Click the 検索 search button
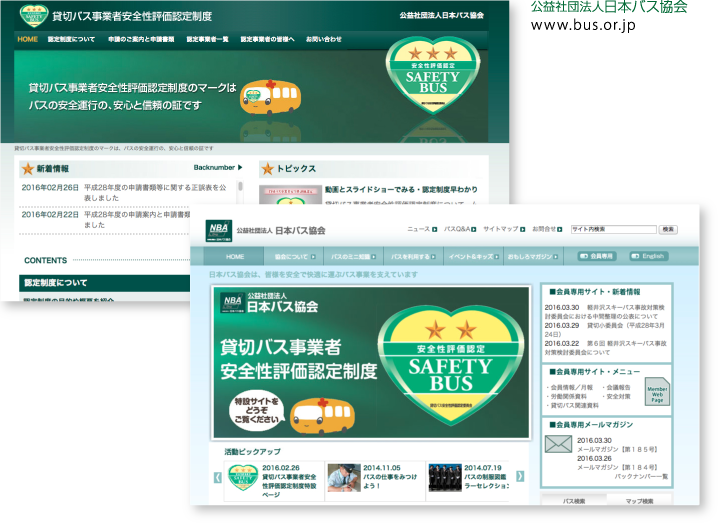 668,229
